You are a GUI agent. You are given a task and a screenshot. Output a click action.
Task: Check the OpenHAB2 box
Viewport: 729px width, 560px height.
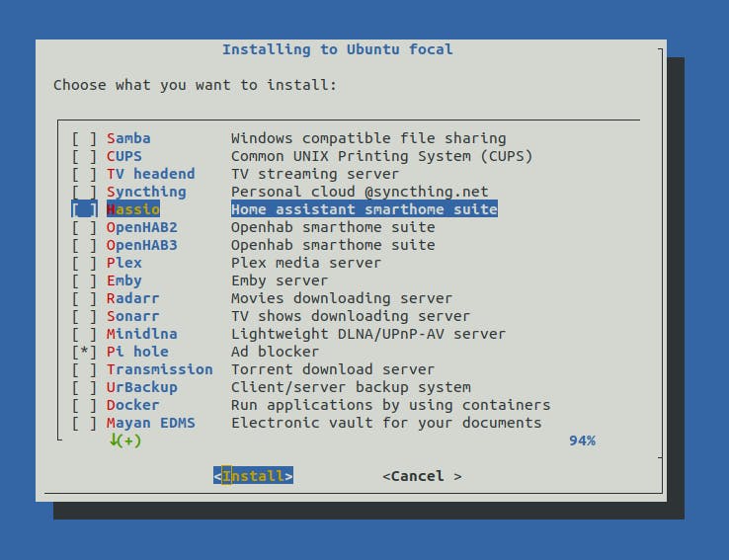pos(84,227)
